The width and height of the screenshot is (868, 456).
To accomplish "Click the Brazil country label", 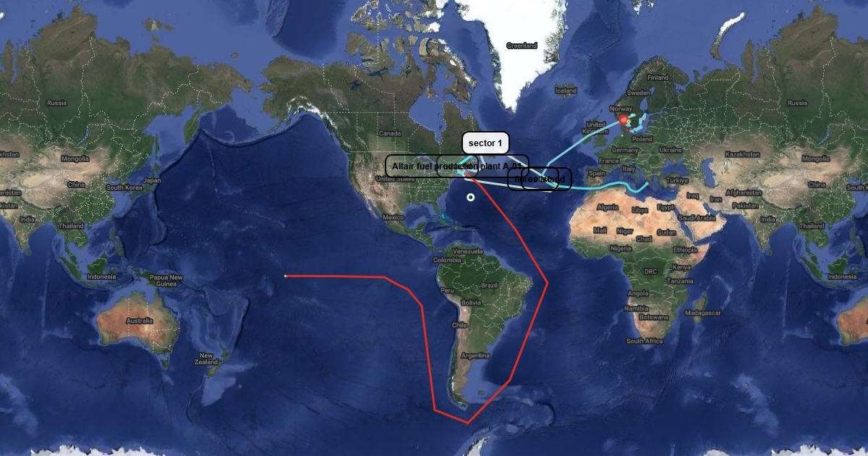I will pos(490,285).
